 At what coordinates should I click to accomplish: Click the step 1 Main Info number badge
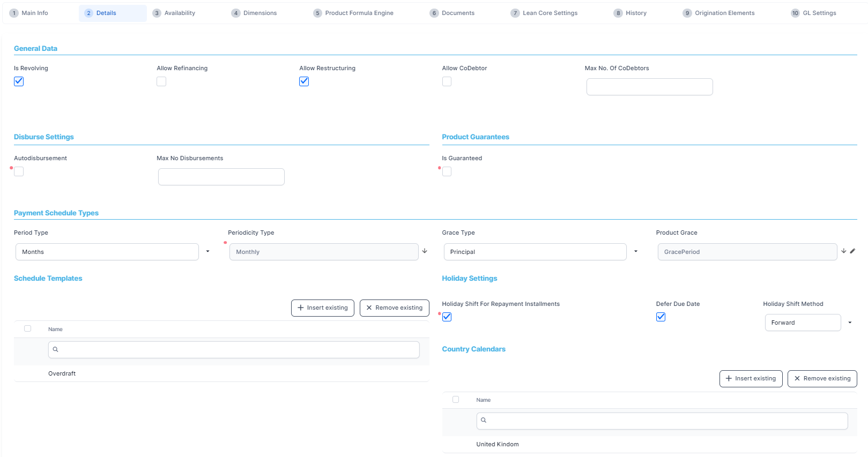(14, 13)
